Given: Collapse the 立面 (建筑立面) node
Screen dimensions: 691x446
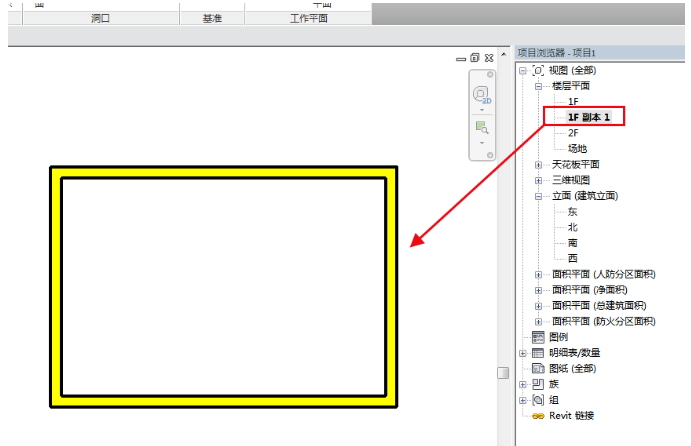Looking at the screenshot, I should (538, 196).
